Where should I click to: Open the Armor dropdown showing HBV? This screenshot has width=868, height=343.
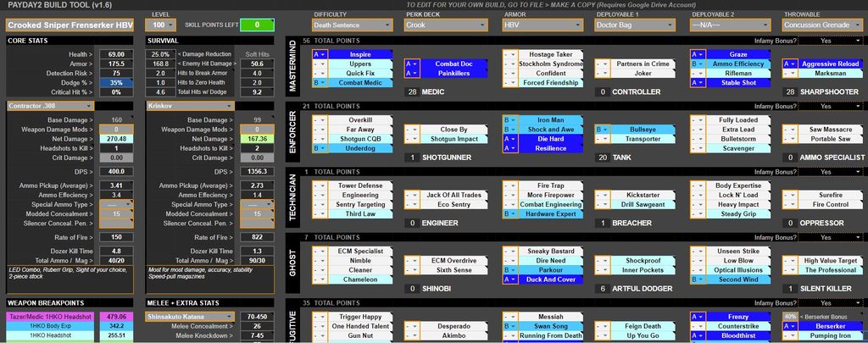tap(542, 25)
